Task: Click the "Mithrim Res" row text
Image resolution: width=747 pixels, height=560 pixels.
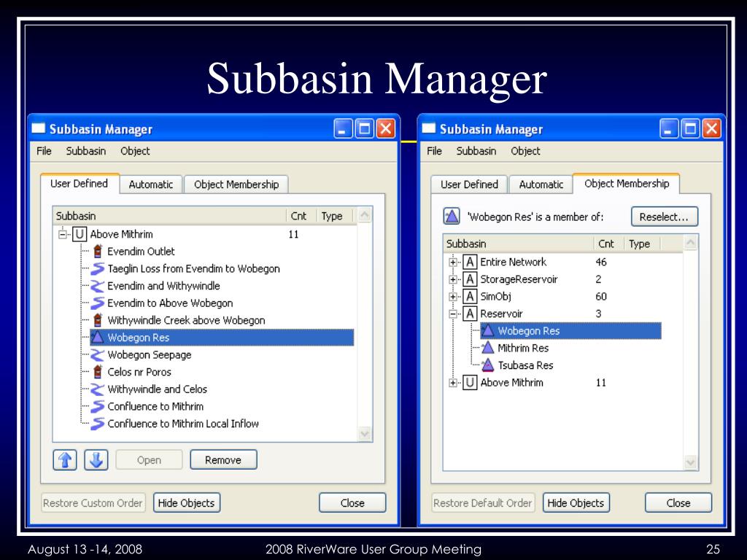Action: click(523, 348)
